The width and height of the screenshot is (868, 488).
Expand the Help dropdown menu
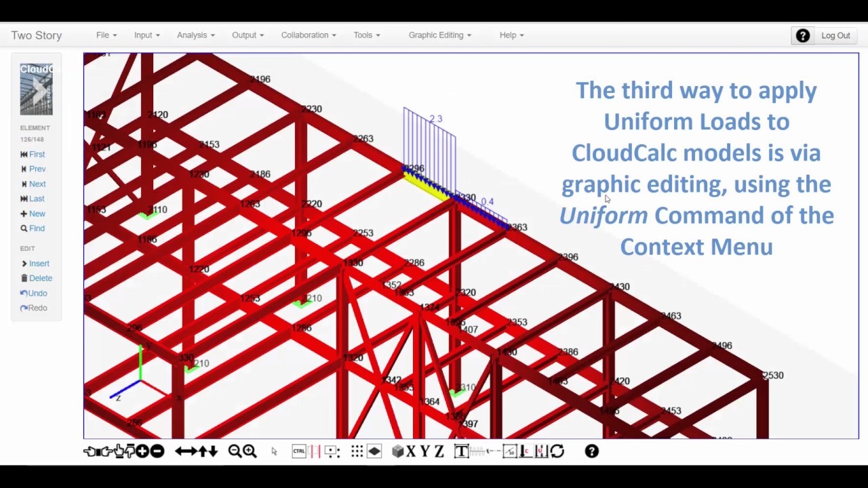coord(511,35)
